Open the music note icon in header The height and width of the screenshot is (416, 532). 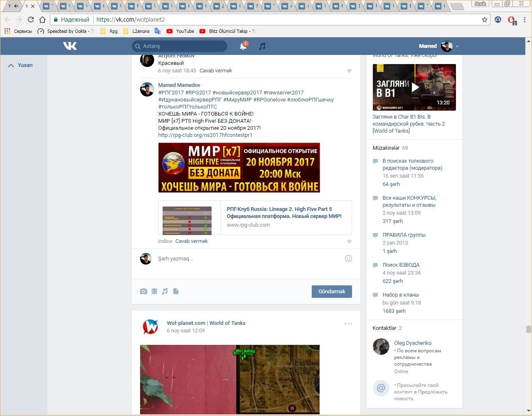tap(262, 46)
